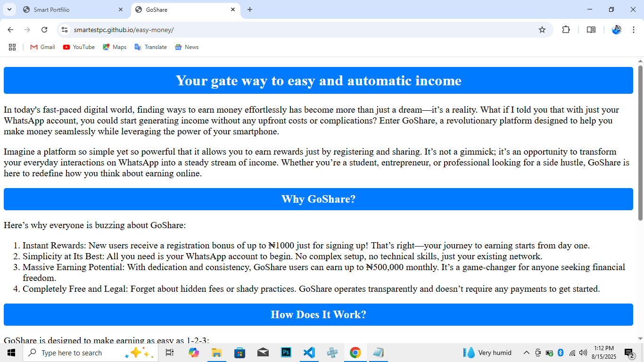This screenshot has width=644, height=362.
Task: Click the 'Massive Earning Potential' list item
Action: point(324,272)
